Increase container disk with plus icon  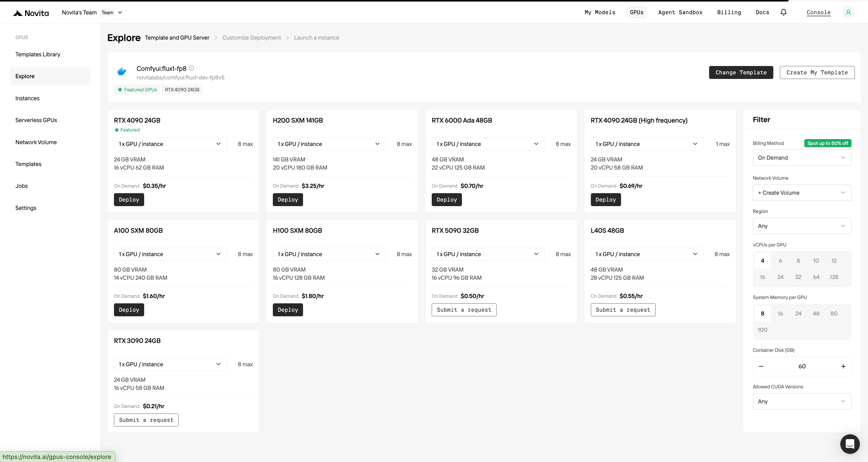coord(843,366)
